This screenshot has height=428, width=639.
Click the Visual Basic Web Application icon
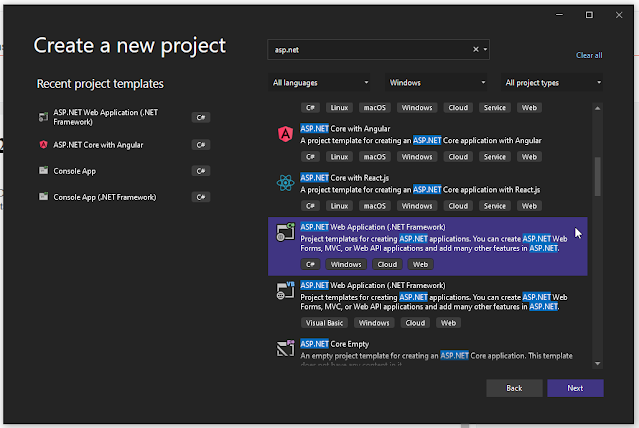284,290
